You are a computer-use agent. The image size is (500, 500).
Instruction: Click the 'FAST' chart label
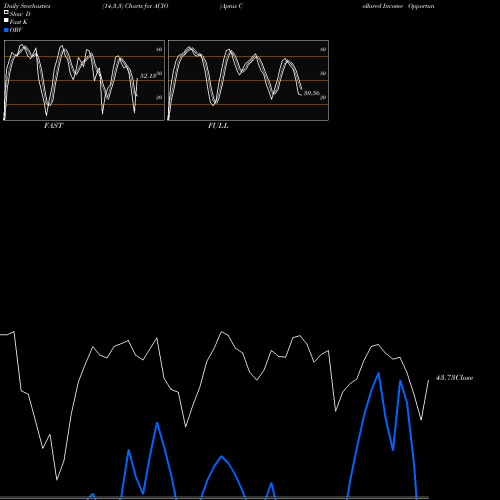[53, 126]
